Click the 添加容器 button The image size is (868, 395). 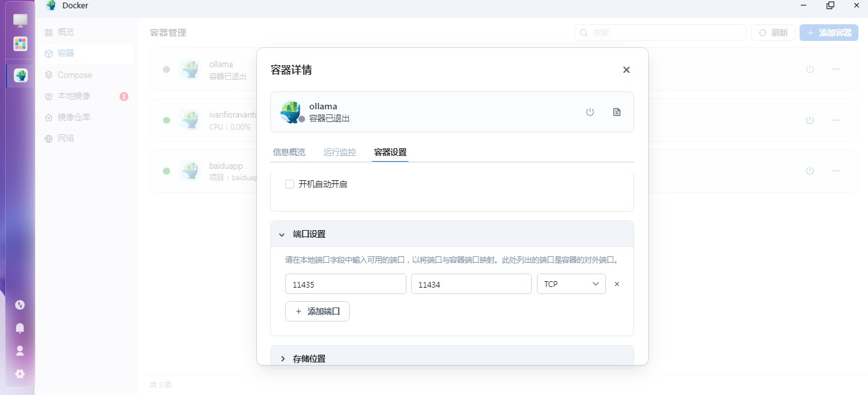pyautogui.click(x=829, y=33)
